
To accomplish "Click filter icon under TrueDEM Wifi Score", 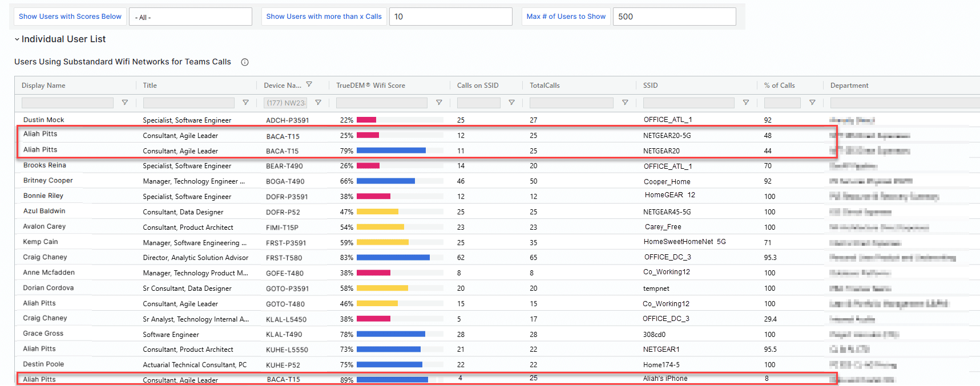I will [x=439, y=103].
